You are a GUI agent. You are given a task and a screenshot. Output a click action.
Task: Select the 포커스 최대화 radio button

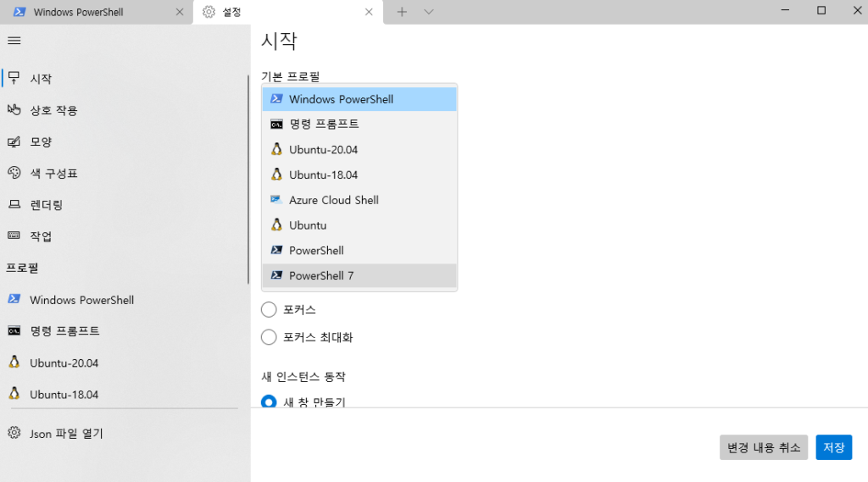point(269,336)
